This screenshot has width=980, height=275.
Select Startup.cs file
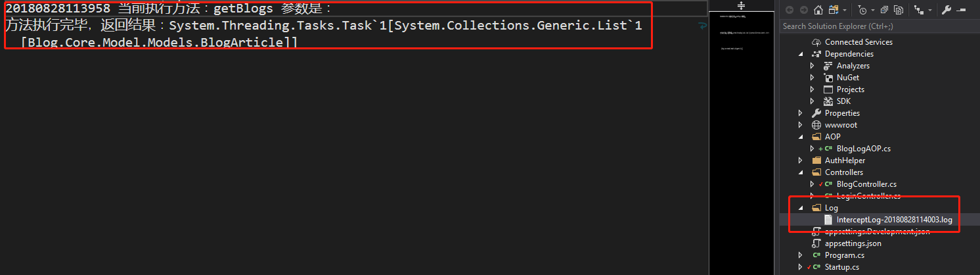[x=842, y=267]
